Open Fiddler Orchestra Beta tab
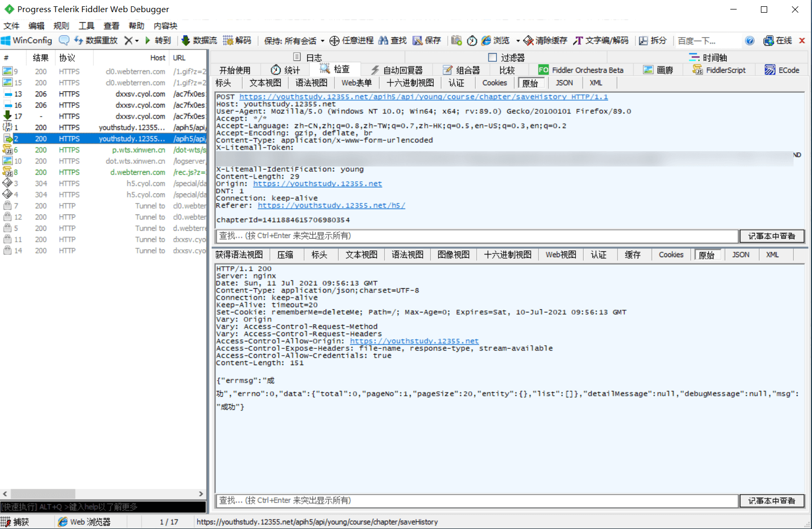812x529 pixels. coord(581,70)
